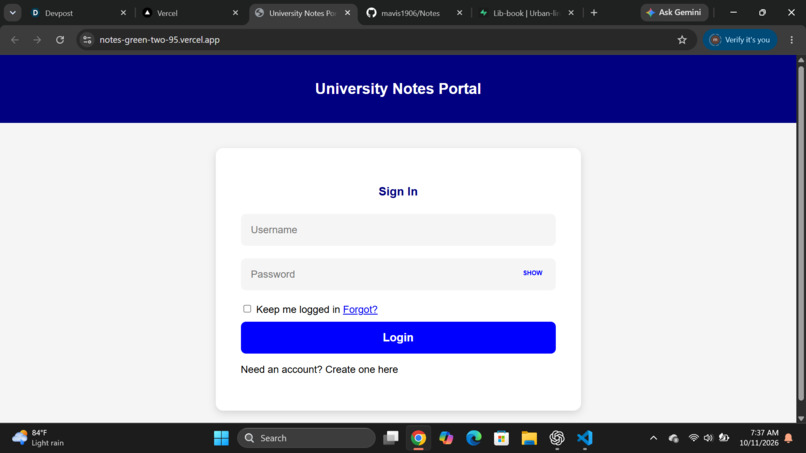Click the University Notes Portal heading

[x=398, y=88]
